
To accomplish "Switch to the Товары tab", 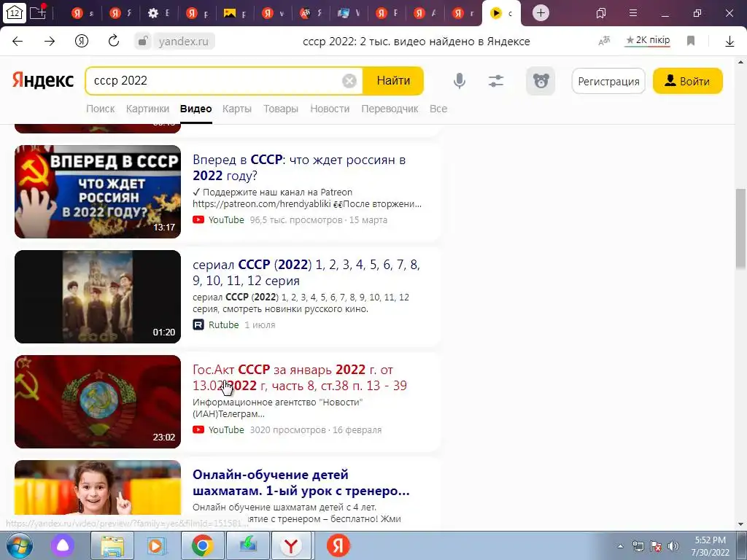I will 281,109.
